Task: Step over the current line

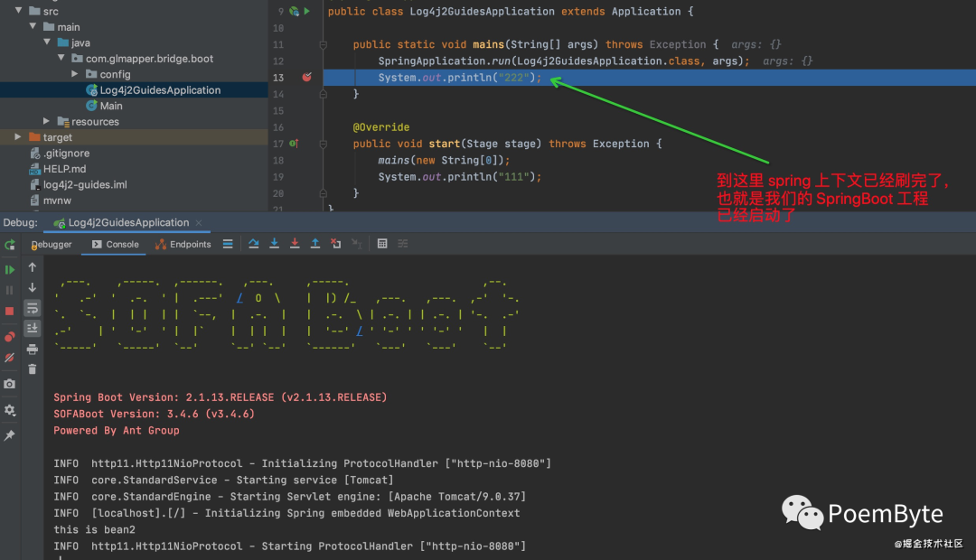Action: coord(253,243)
